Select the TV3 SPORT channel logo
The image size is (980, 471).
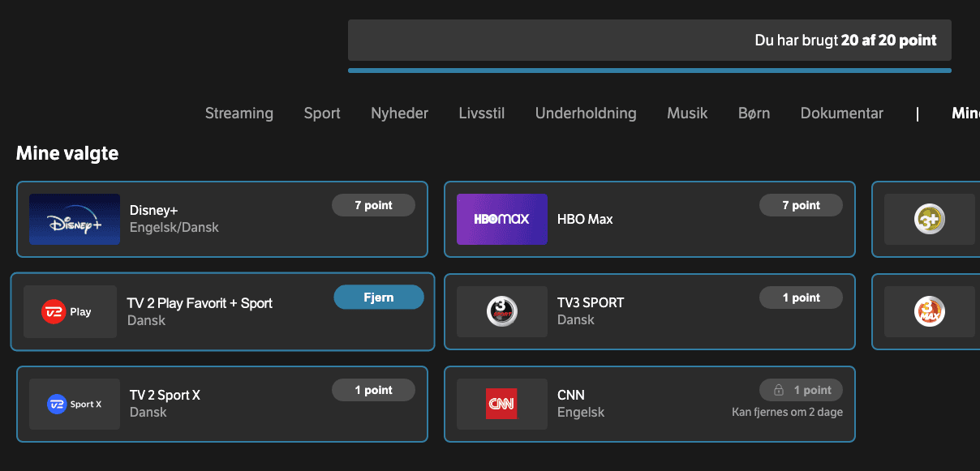pyautogui.click(x=501, y=311)
